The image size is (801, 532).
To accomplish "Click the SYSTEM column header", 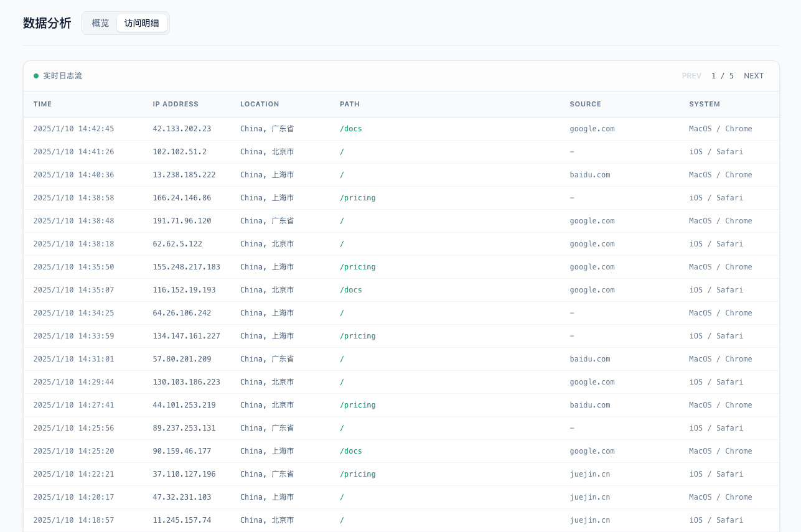I will coord(704,104).
